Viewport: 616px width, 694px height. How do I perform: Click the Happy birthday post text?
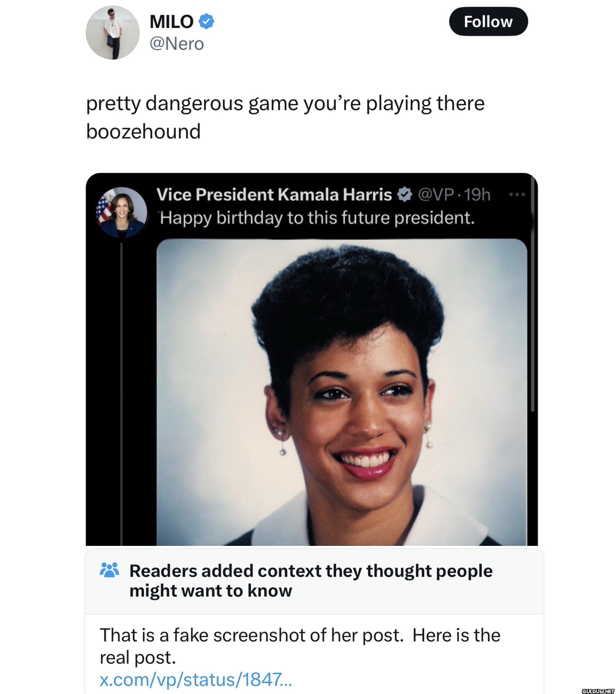tap(317, 218)
